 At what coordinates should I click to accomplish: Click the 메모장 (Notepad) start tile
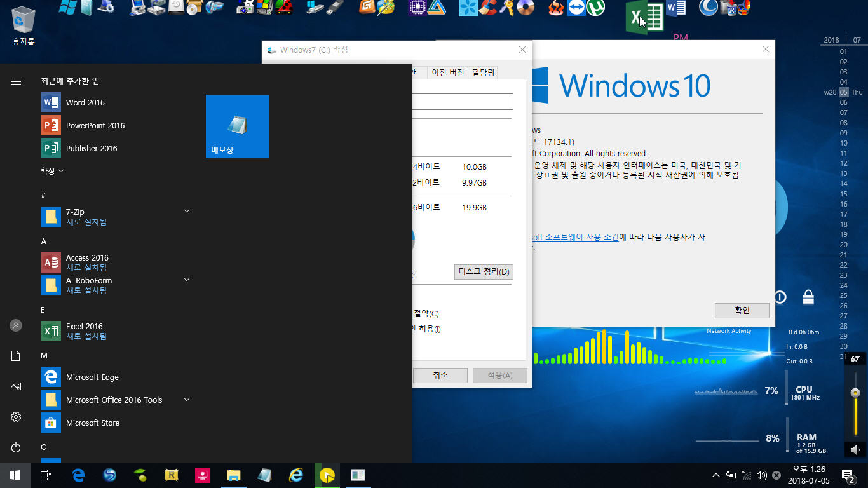pos(238,126)
